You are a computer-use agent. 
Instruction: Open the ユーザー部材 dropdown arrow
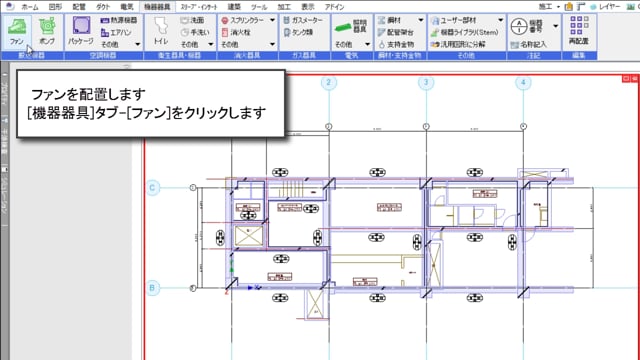click(500, 20)
